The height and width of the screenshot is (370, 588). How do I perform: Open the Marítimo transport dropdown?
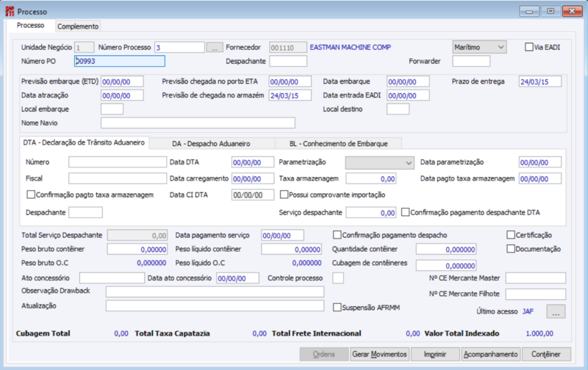(x=479, y=47)
